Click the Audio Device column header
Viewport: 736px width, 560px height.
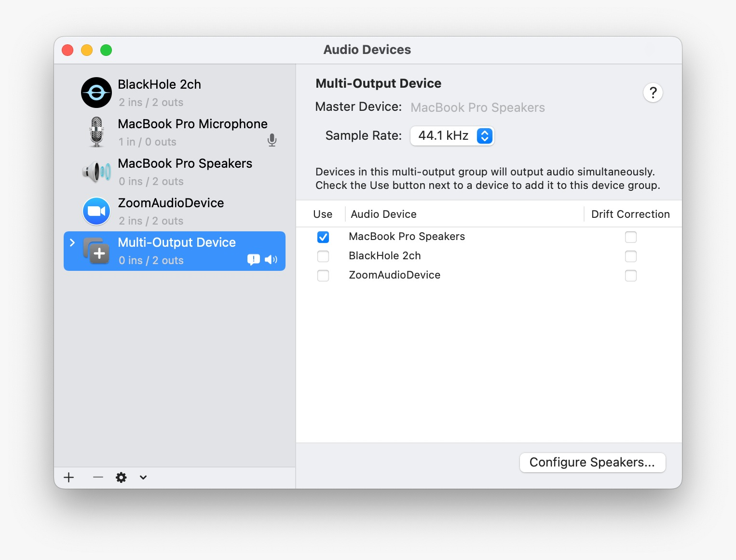click(x=383, y=214)
